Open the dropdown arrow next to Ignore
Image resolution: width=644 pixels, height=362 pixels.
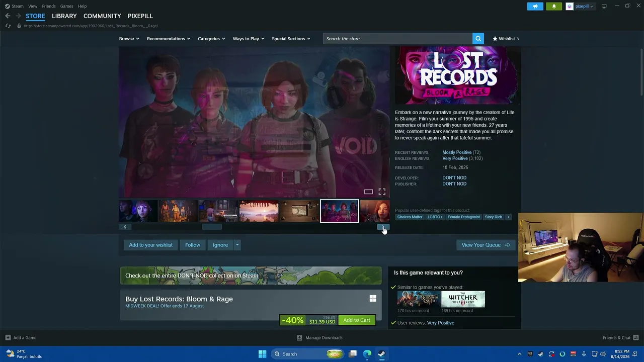(237, 245)
